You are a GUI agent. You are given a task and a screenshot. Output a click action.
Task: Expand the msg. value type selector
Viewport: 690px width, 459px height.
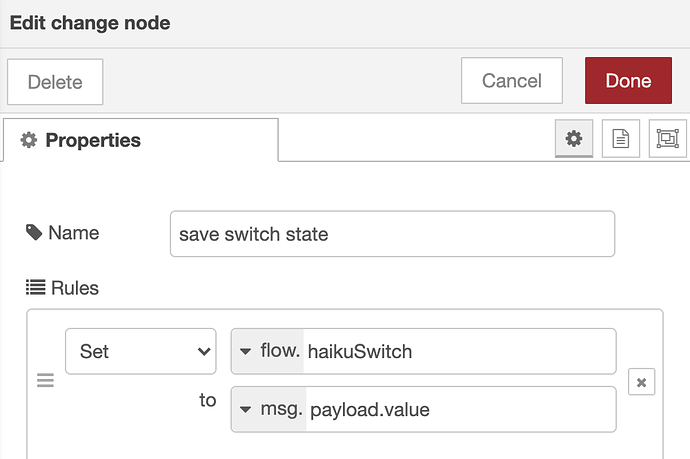tap(269, 409)
